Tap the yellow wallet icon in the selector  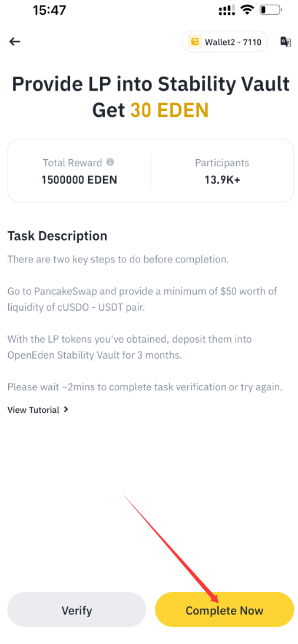[x=195, y=42]
